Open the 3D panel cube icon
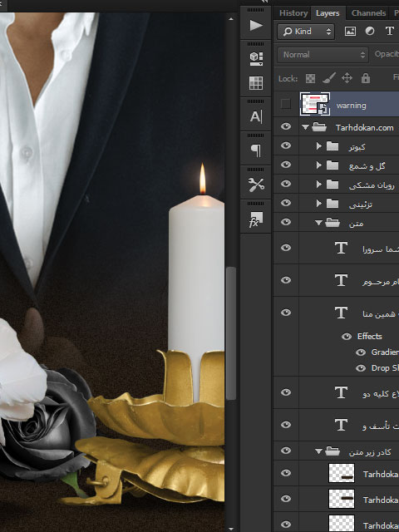 [x=256, y=59]
